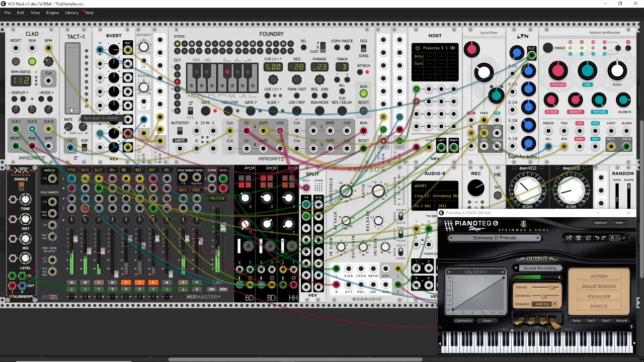Click the Pianoteq redo arrow

tap(605, 238)
